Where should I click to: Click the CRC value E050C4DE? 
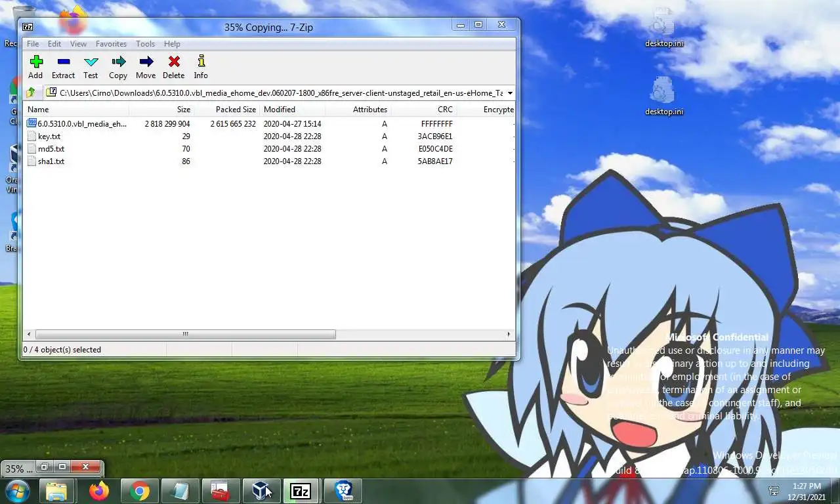point(436,148)
